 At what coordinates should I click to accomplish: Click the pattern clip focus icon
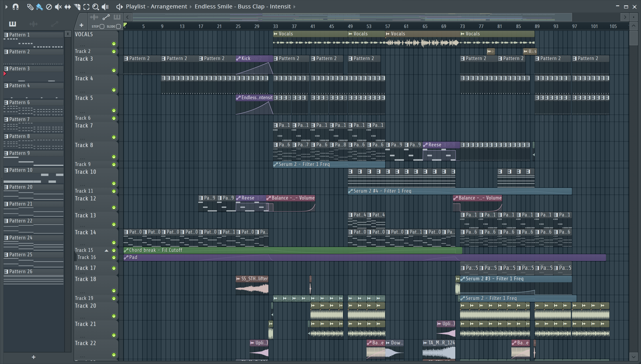tap(117, 17)
